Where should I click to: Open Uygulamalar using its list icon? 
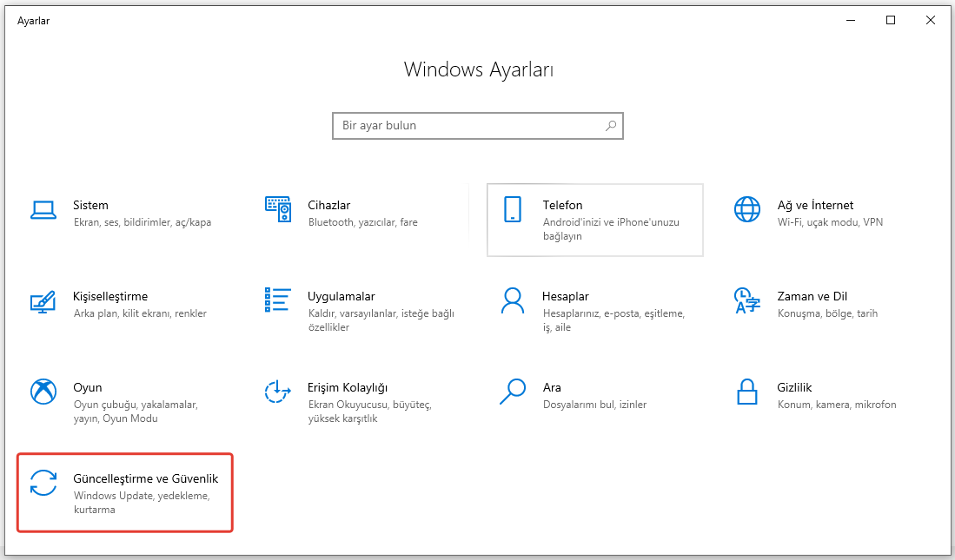coord(277,300)
